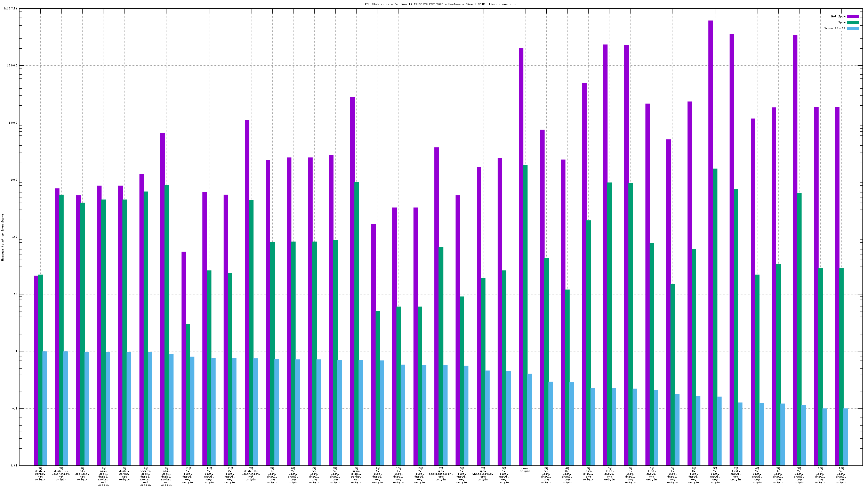Click the '7@ dnsbl.sorbs.net origin' first x-axis label
The height and width of the screenshot is (488, 868).
pos(40,474)
